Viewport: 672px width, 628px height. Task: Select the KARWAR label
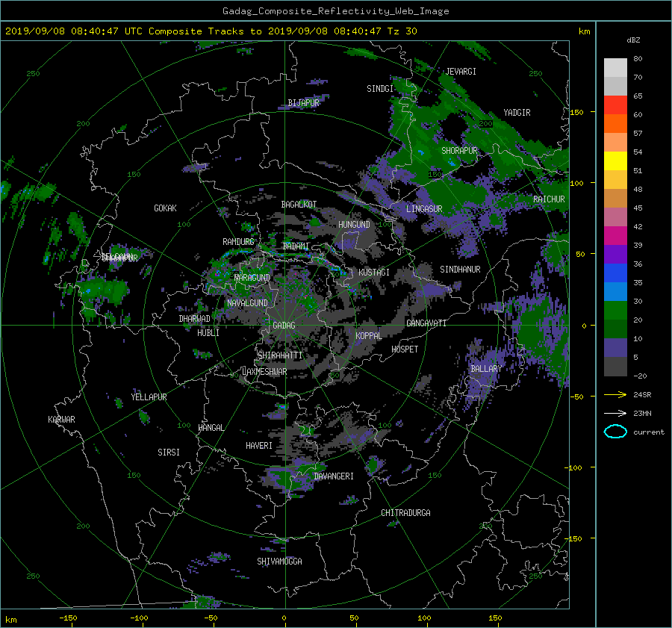[x=61, y=420]
